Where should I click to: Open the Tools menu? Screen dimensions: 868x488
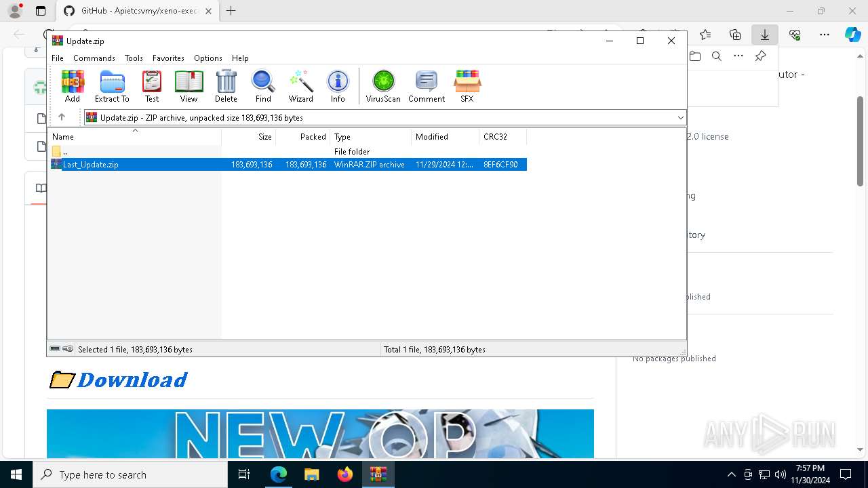tap(134, 58)
